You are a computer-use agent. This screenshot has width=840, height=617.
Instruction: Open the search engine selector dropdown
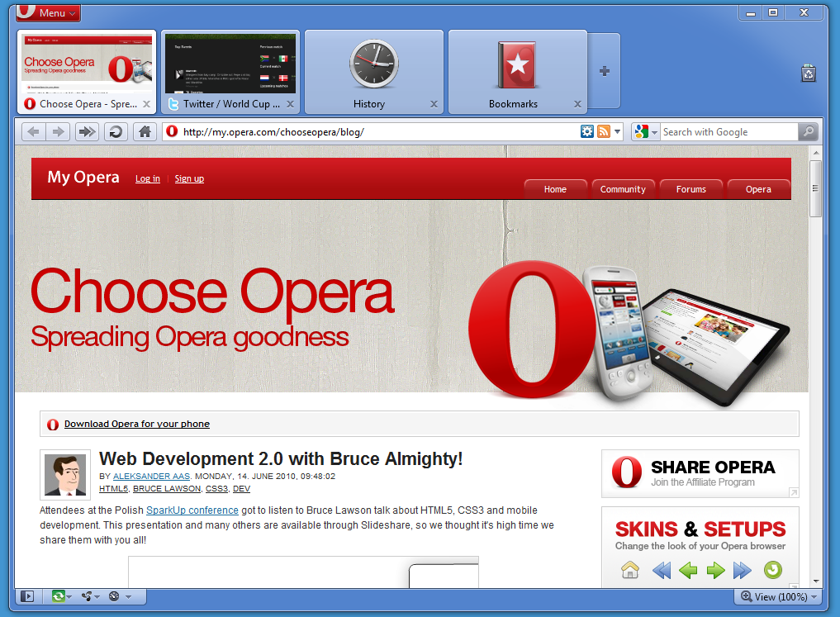coord(653,131)
